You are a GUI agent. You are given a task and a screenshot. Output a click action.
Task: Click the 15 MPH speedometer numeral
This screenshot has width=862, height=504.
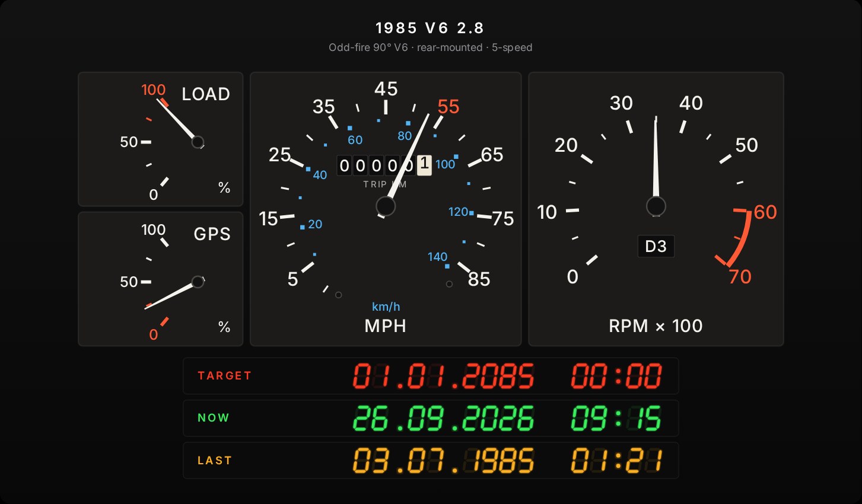[269, 219]
